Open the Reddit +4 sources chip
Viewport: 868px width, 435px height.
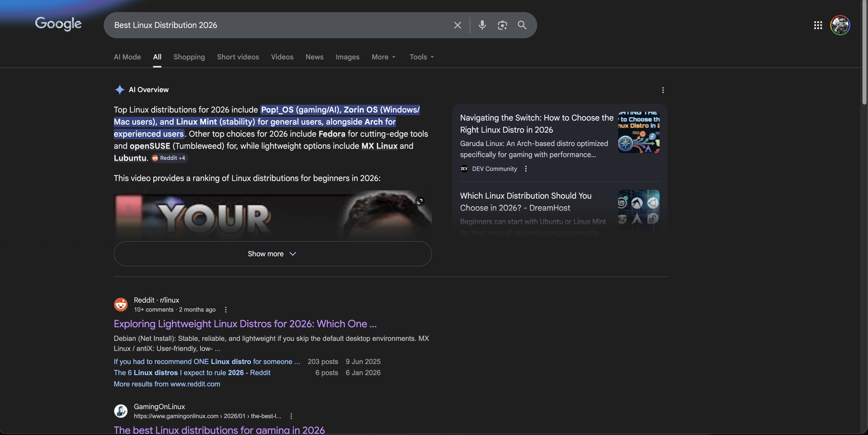[x=169, y=158]
